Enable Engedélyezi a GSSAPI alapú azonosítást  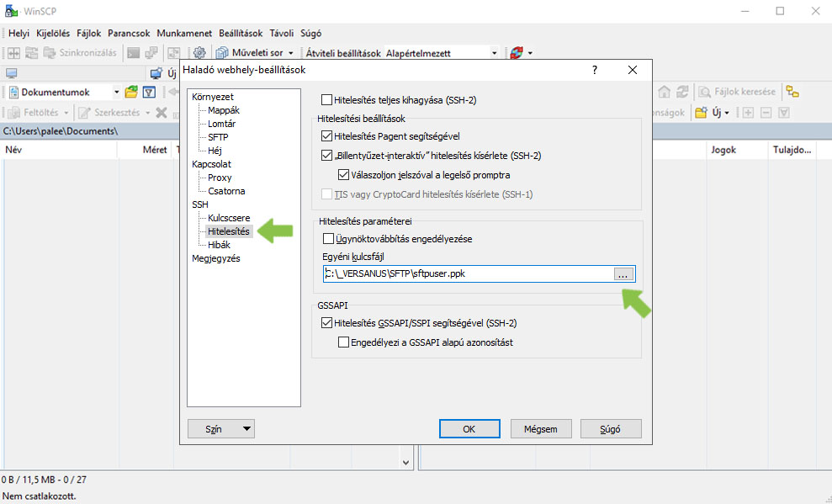343,342
